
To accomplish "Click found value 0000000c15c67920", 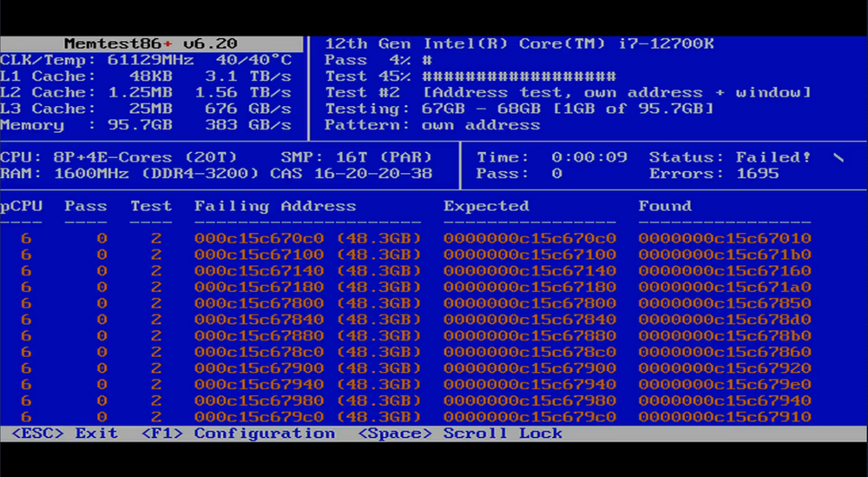I will (x=725, y=368).
